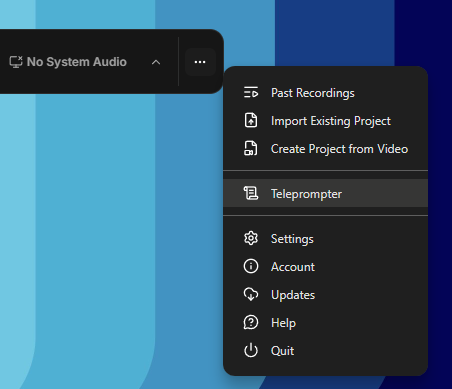452x389 pixels.
Task: Open Past Recordings
Action: [325, 93]
